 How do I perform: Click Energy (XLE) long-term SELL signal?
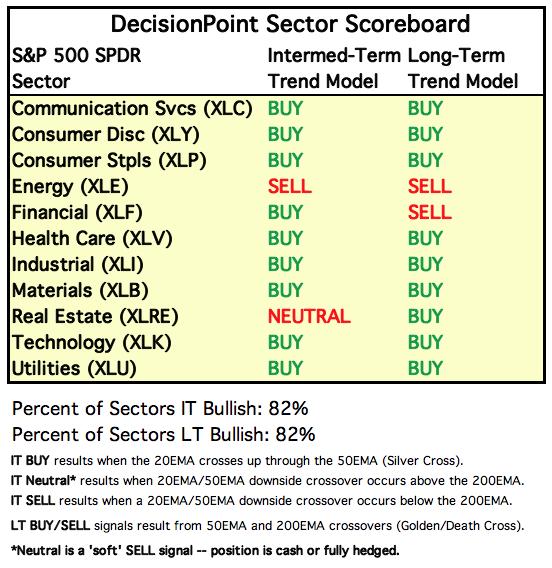(x=430, y=187)
